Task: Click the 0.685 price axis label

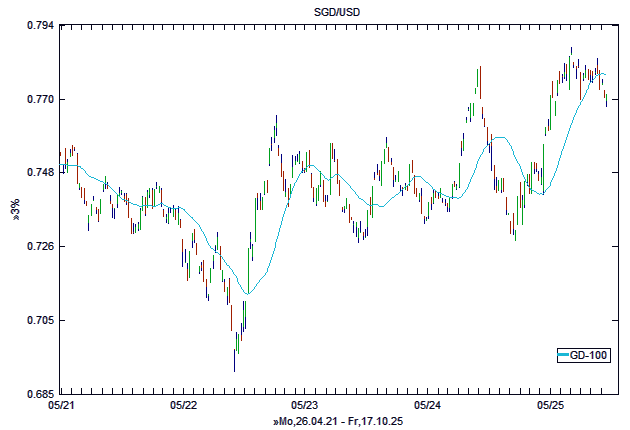Action: pos(40,393)
